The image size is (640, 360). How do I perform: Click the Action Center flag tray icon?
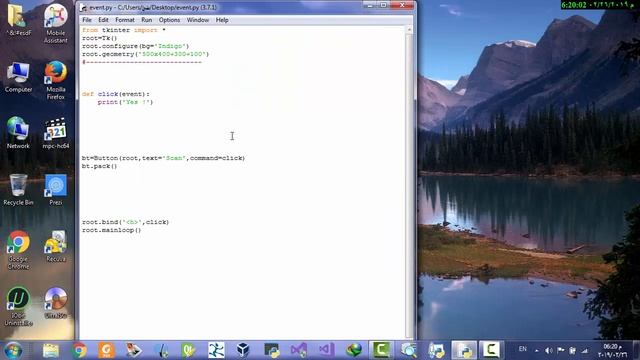click(561, 350)
